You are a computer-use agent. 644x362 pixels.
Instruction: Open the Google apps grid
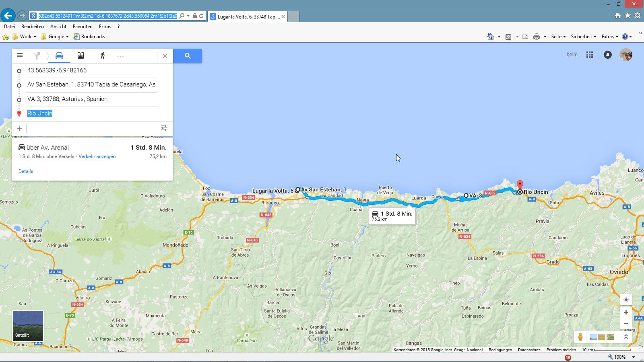590,55
